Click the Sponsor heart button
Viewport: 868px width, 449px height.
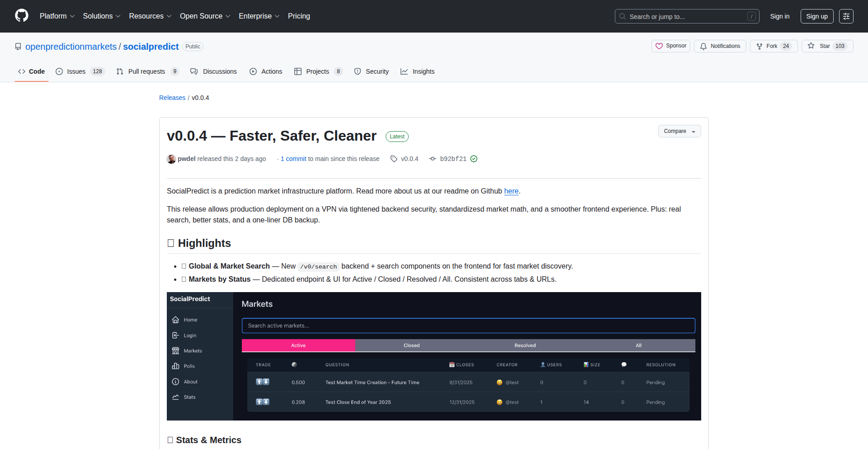(x=670, y=46)
